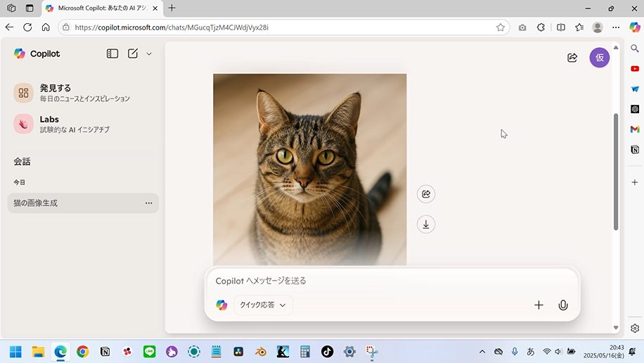Start a new chat with compose icon
This screenshot has width=644, height=363.
pos(133,53)
